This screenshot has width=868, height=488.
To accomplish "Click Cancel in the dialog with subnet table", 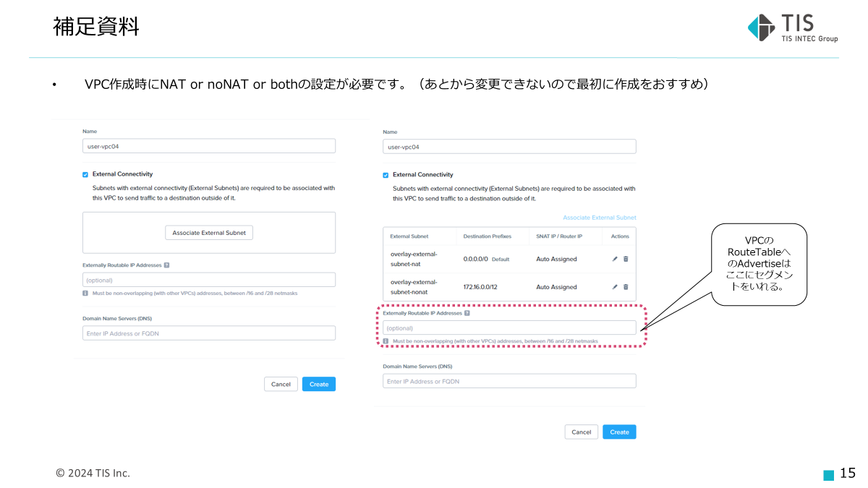I will [582, 432].
